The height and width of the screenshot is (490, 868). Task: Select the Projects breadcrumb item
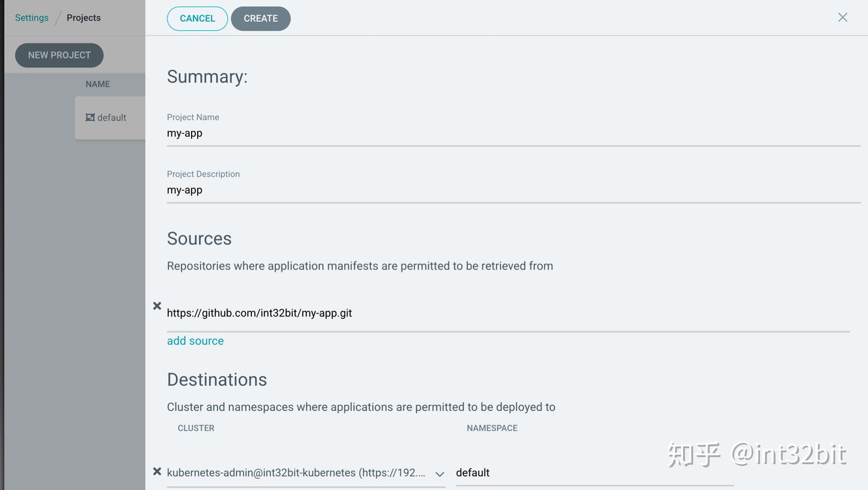click(83, 17)
